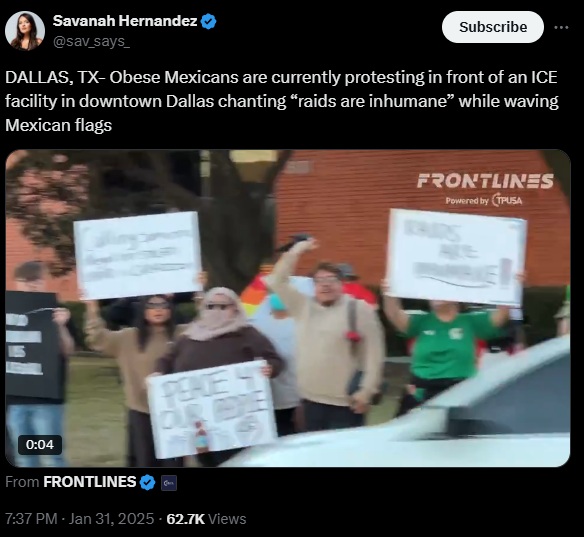Screen dimensions: 584x537
Task: Click the verified badge beside Savanah Hernandez
Action: [x=209, y=21]
